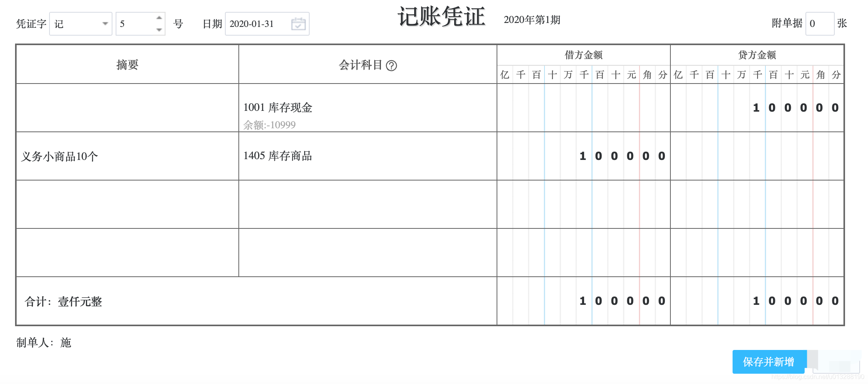Image resolution: width=868 pixels, height=384 pixels.
Task: Expand the voucher word selector showing 记
Action: pyautogui.click(x=80, y=24)
